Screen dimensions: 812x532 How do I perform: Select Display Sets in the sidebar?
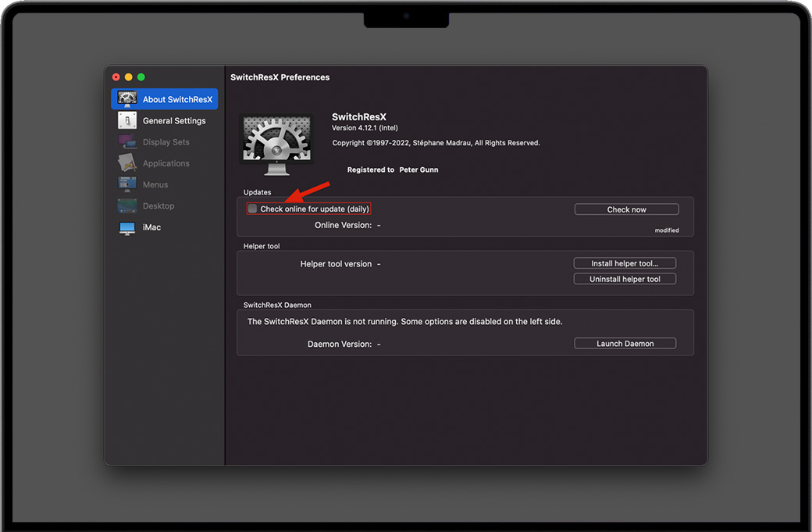point(164,141)
